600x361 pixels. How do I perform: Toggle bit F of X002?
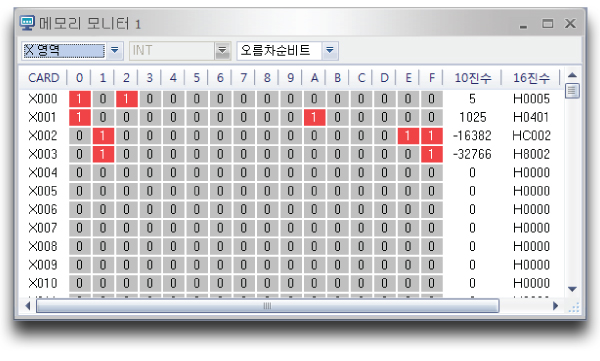[432, 136]
